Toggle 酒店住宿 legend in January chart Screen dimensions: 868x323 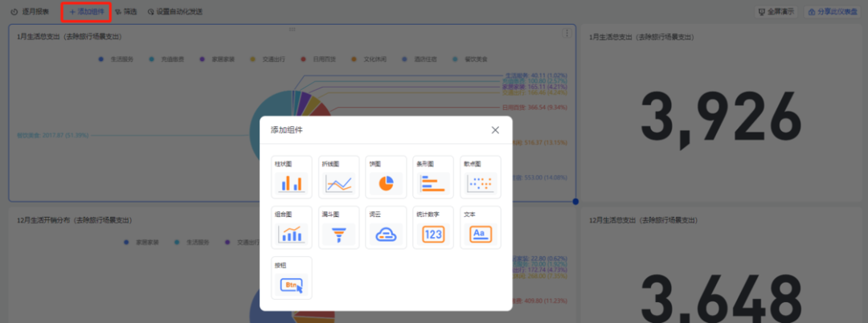419,59
